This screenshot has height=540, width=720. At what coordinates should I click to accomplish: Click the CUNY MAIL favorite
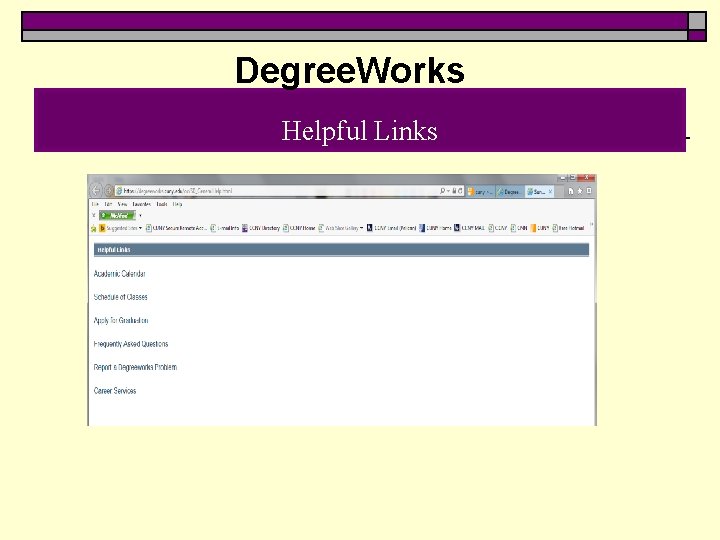point(469,228)
